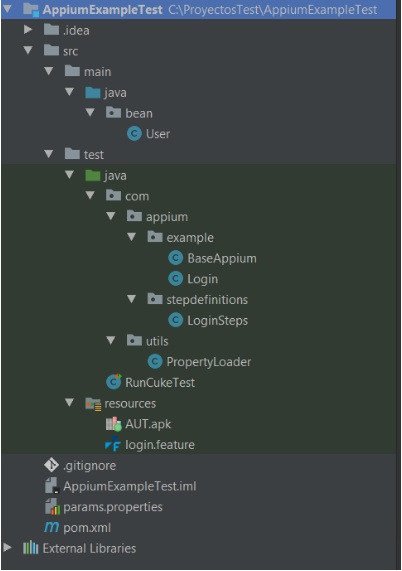Select AppiumExampleTest.iml file

130,486
